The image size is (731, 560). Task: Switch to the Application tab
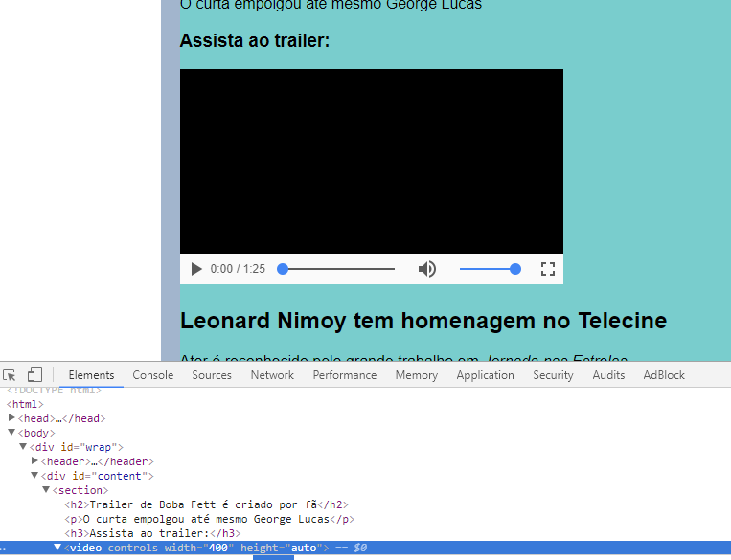[485, 375]
